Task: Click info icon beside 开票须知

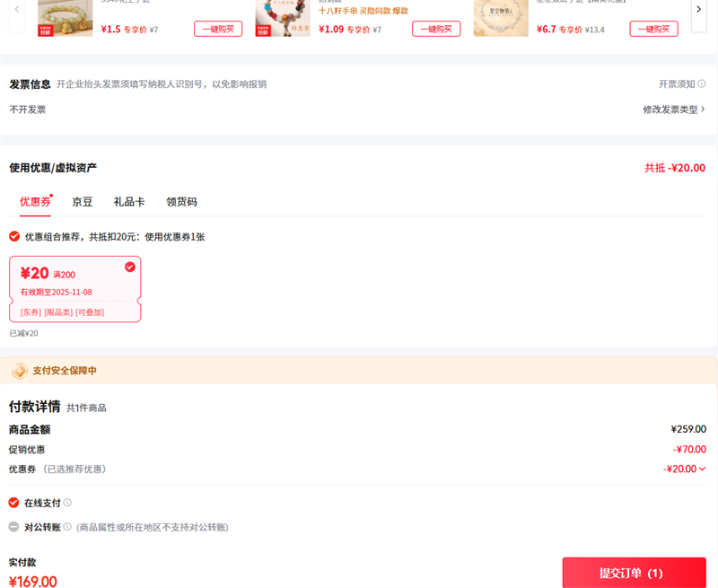Action: [x=702, y=84]
